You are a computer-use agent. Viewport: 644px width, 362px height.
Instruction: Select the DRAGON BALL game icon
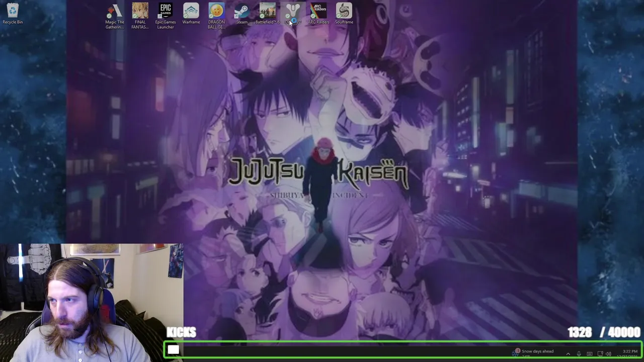(x=216, y=16)
